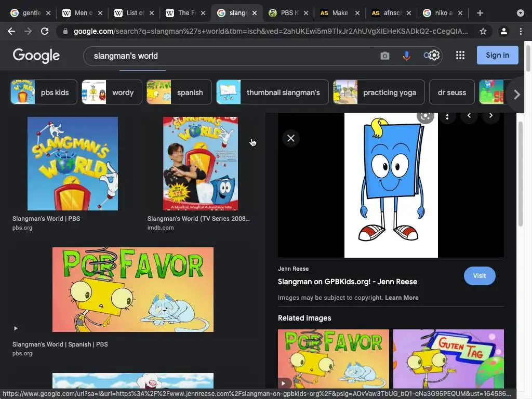Click the 'wordy' chip thumbnail image
Screen dimensions: 532x399
pos(94,92)
